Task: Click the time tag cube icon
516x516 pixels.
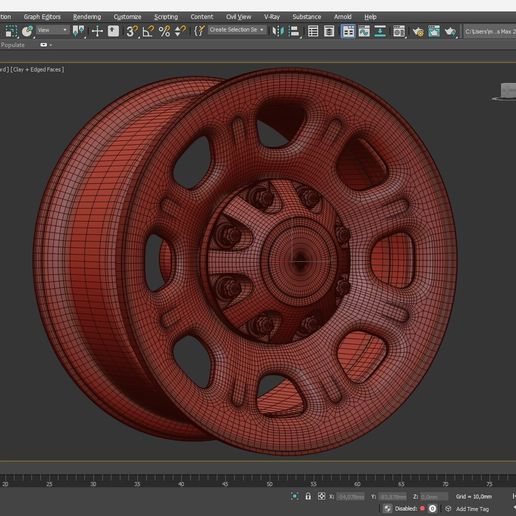Action: 448,509
